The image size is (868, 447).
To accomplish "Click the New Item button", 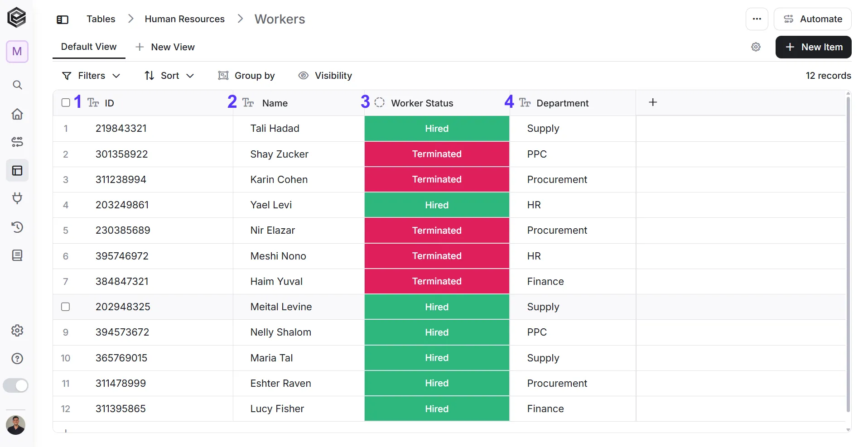I will (x=813, y=47).
